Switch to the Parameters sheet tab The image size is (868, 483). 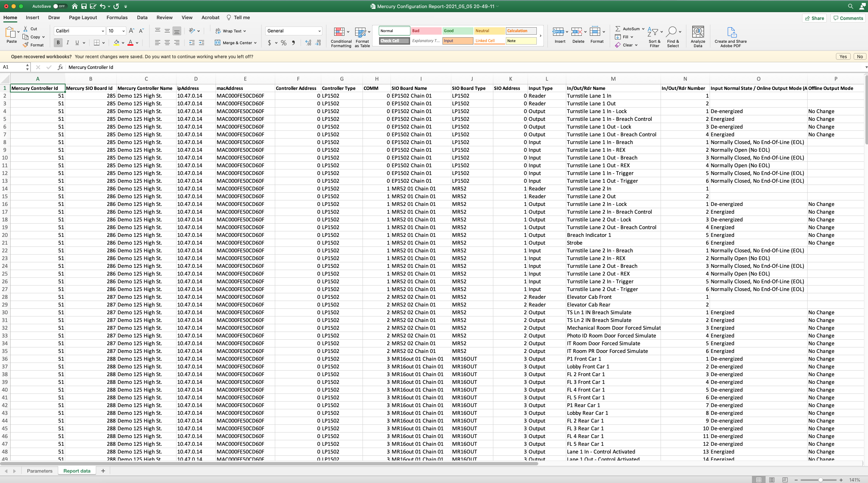[x=39, y=470]
